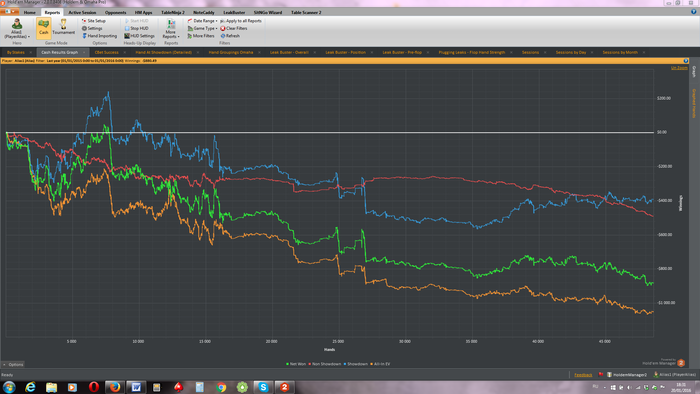Switch to Hand At Showdown (Detailed) tab
Viewport: 700px width, 394px height.
click(163, 52)
